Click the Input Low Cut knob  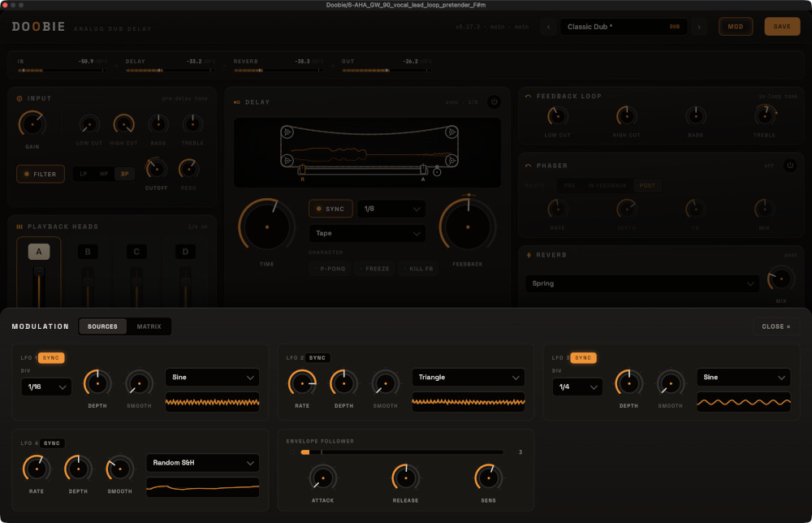(89, 125)
